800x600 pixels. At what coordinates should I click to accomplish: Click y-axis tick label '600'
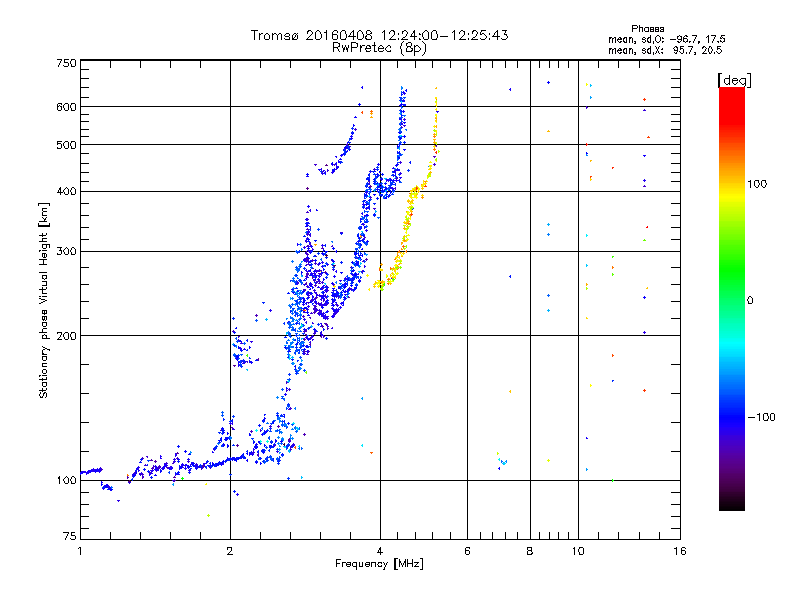click(66, 107)
